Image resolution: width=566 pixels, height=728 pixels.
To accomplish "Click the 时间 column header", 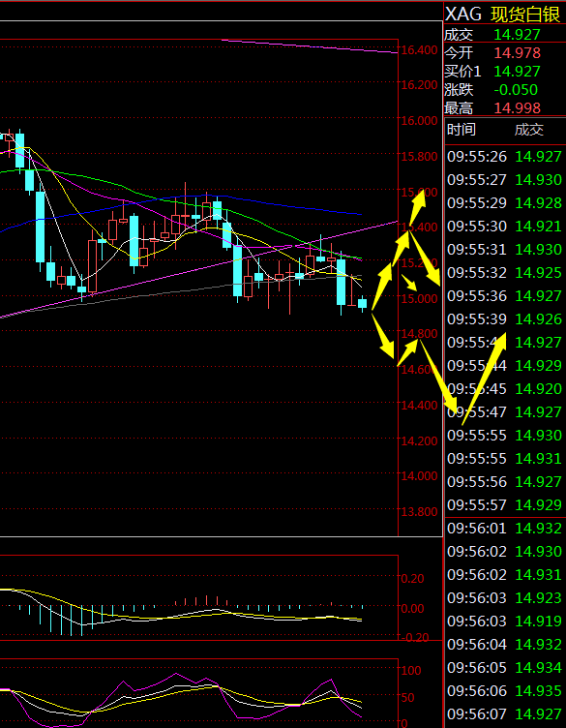I will pyautogui.click(x=462, y=130).
